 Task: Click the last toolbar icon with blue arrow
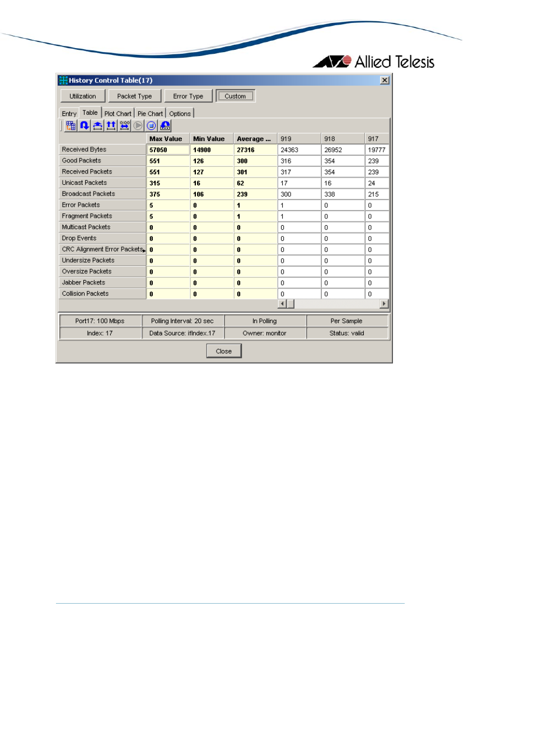165,125
